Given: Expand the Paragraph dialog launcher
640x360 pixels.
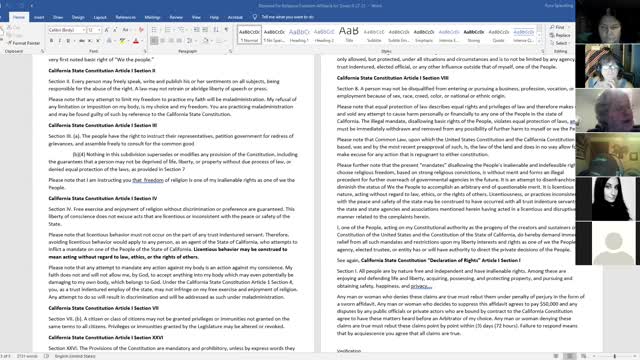Looking at the screenshot, I should pyautogui.click(x=231, y=51).
